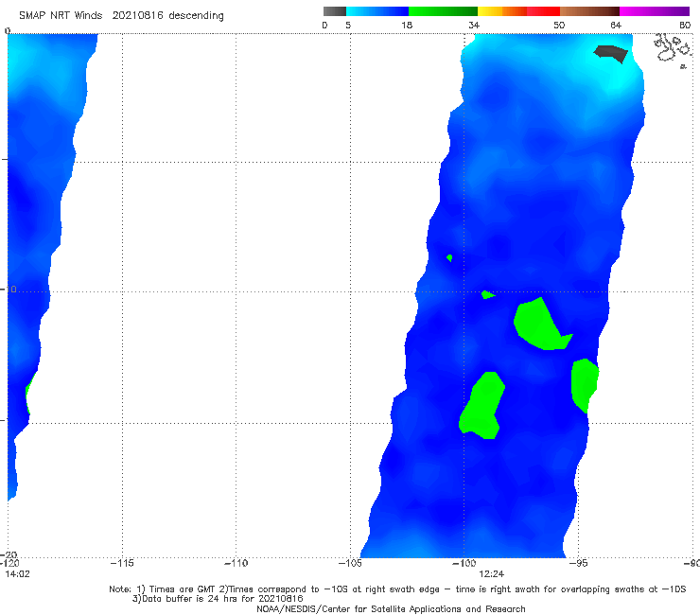Click the 'SMAP NRT Winds 20210816 descending' title

pos(121,15)
